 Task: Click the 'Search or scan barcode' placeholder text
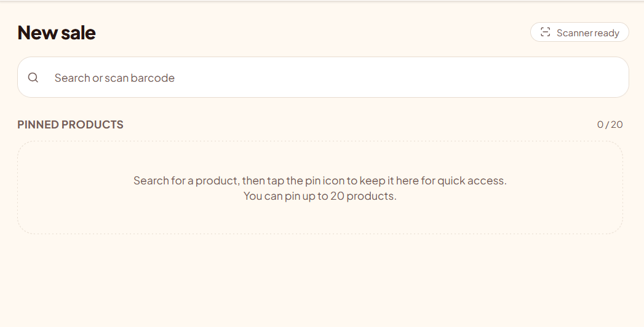point(114,77)
